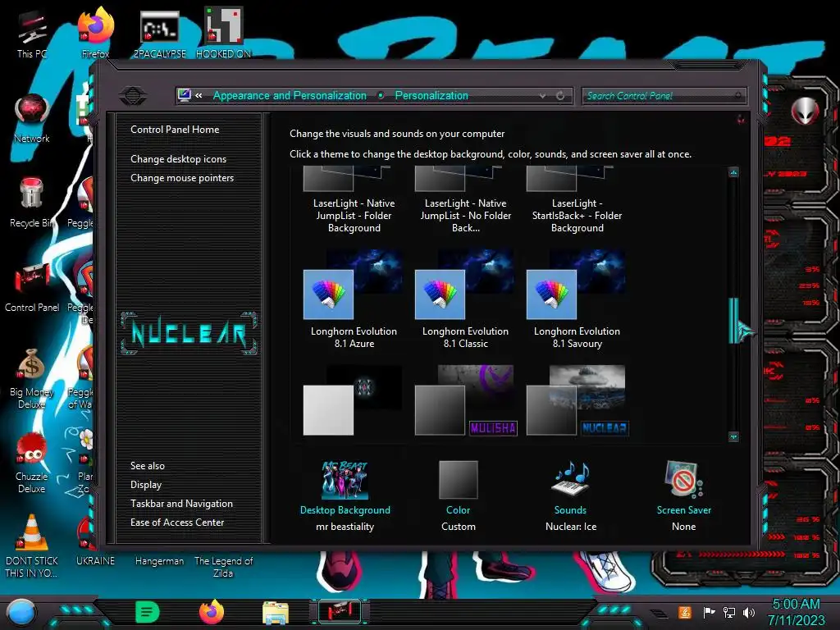This screenshot has height=630, width=840.
Task: Click the Start orb on taskbar
Action: [x=21, y=612]
